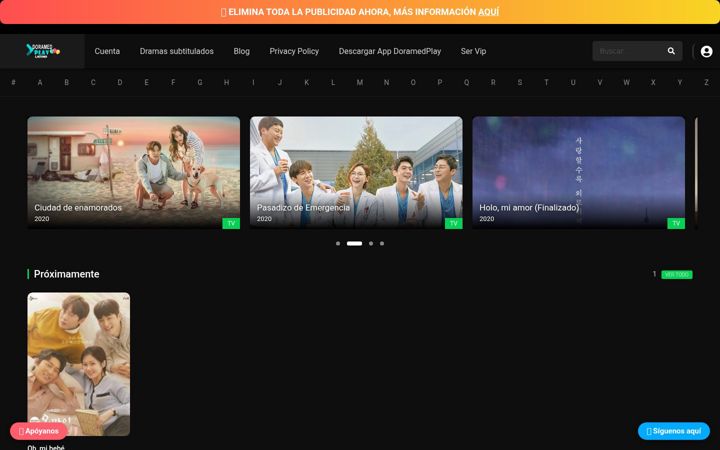
Task: Click the DoramedPlay logo
Action: click(x=43, y=51)
